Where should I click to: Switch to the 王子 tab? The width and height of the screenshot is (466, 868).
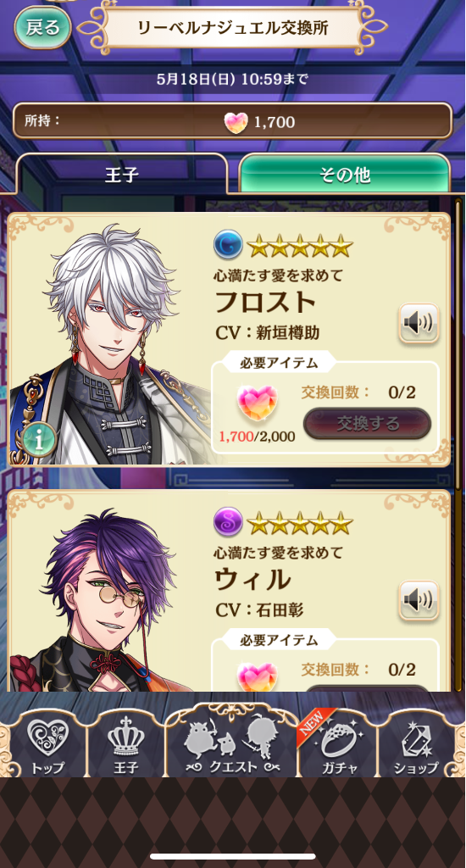click(x=122, y=174)
